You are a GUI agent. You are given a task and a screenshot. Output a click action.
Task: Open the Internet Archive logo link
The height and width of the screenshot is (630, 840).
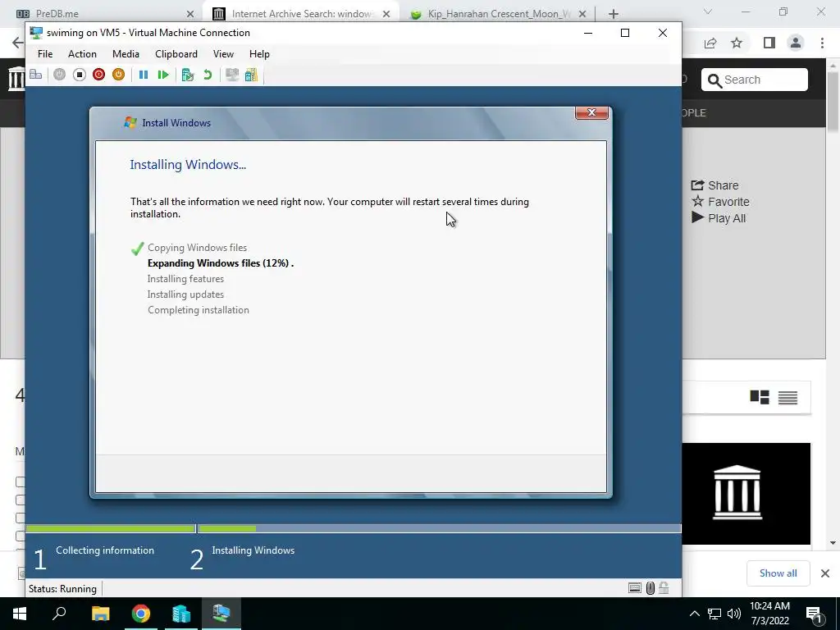[16, 78]
